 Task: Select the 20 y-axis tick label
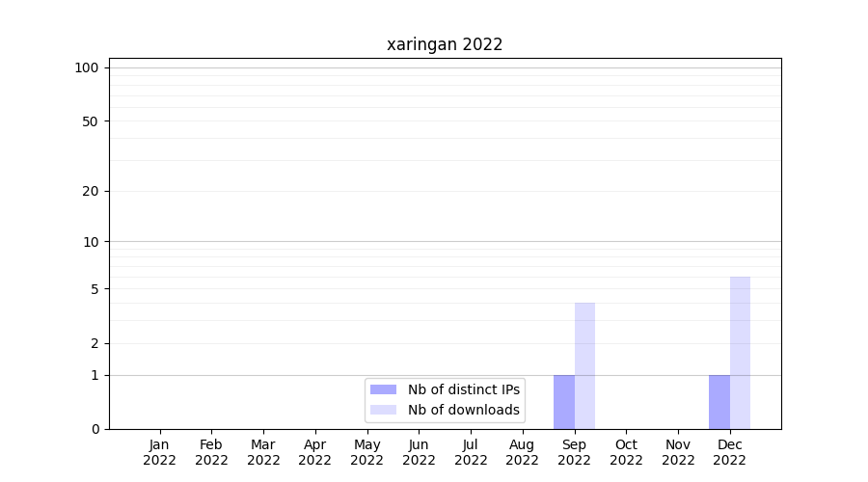point(91,191)
